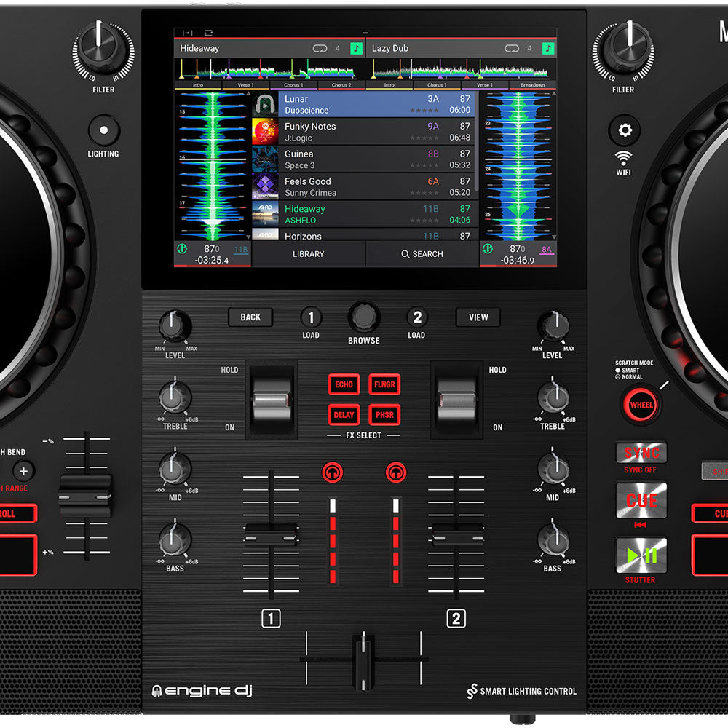Switch to the LIBRARY view
Viewport: 728px width, 728px height.
tap(308, 254)
